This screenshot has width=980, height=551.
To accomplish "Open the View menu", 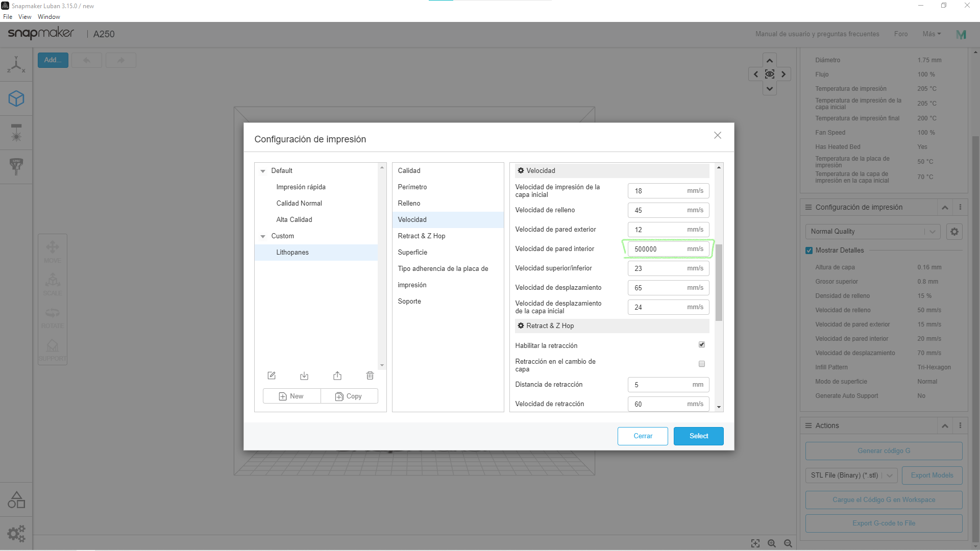I will pos(24,17).
